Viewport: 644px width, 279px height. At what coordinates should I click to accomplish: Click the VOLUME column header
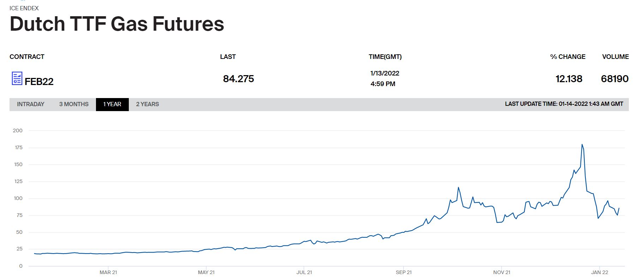615,57
